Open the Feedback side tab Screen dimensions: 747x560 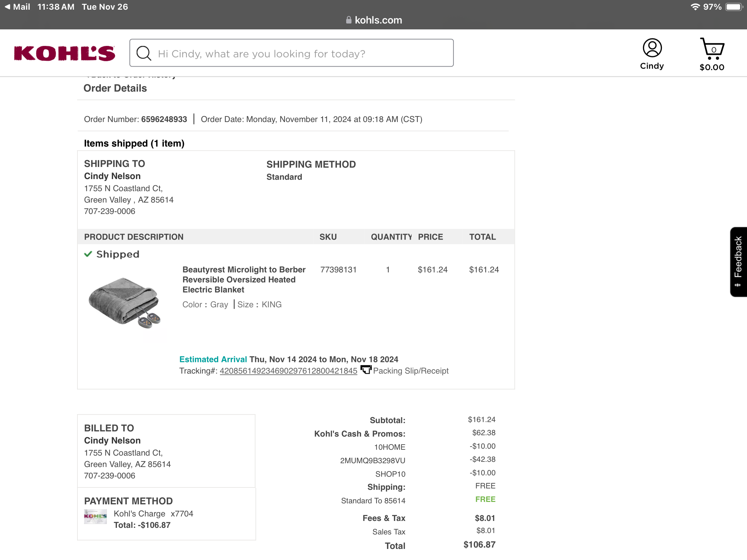click(x=738, y=262)
